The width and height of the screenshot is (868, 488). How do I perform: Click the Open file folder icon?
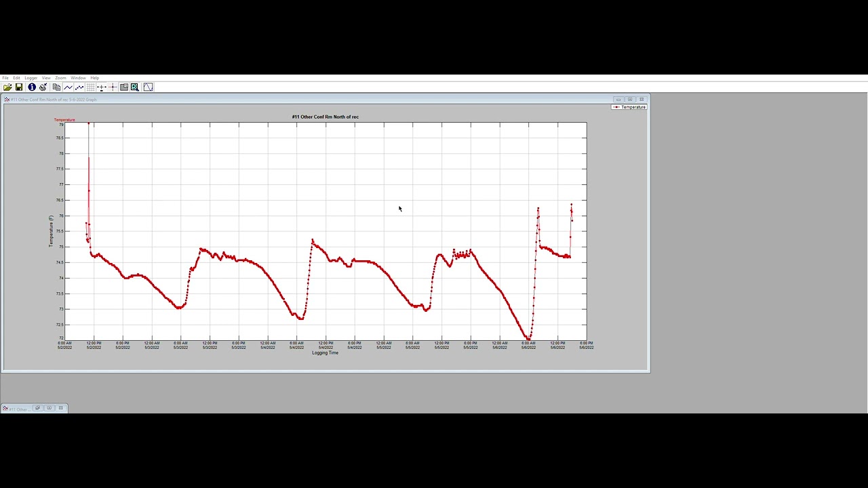pyautogui.click(x=7, y=87)
